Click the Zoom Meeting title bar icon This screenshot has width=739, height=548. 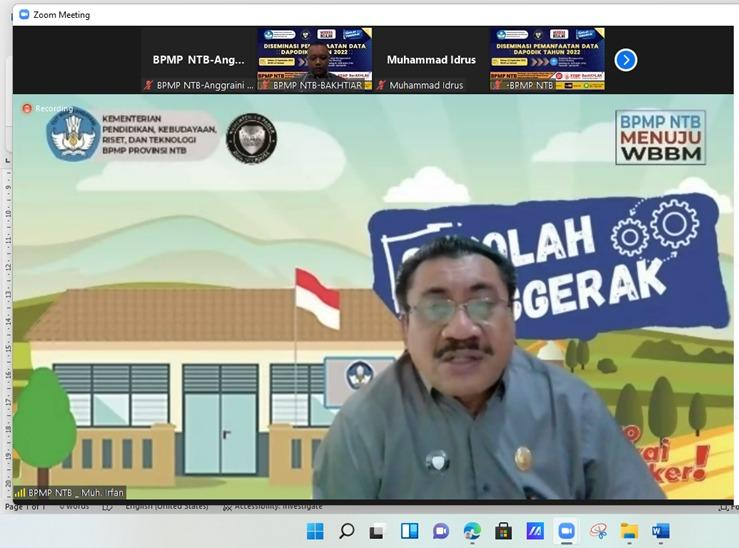pos(24,15)
